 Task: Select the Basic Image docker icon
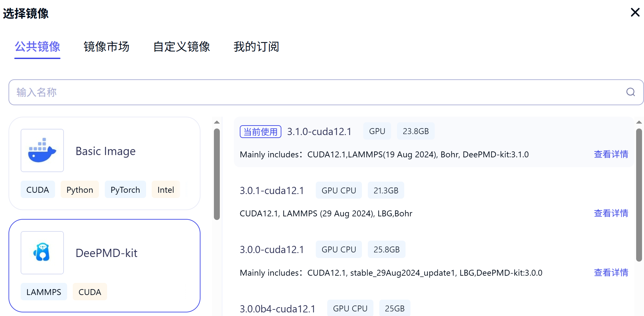point(42,150)
